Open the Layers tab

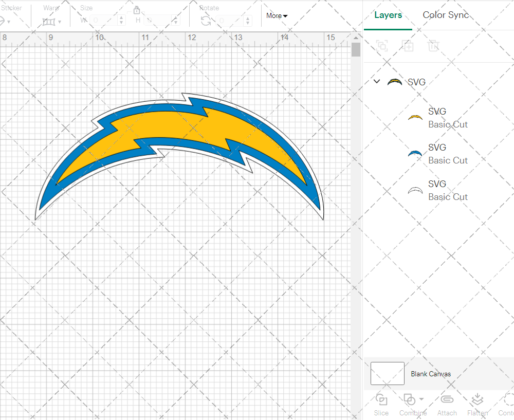pyautogui.click(x=388, y=15)
